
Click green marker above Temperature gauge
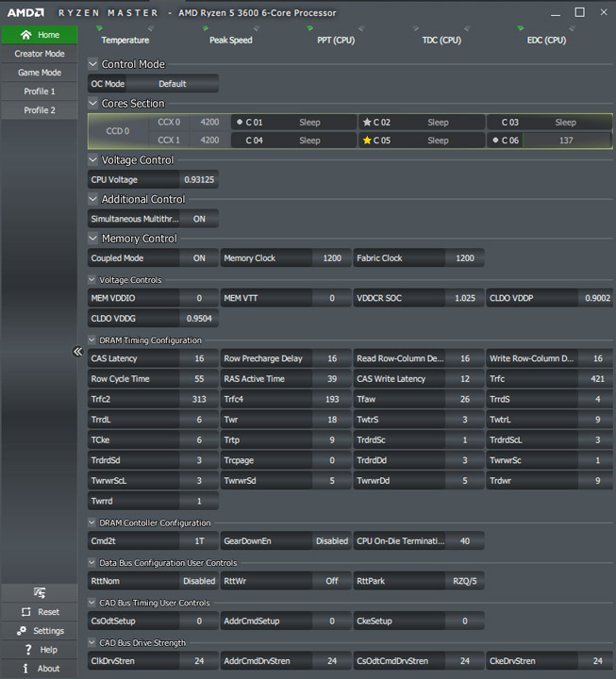[99, 28]
